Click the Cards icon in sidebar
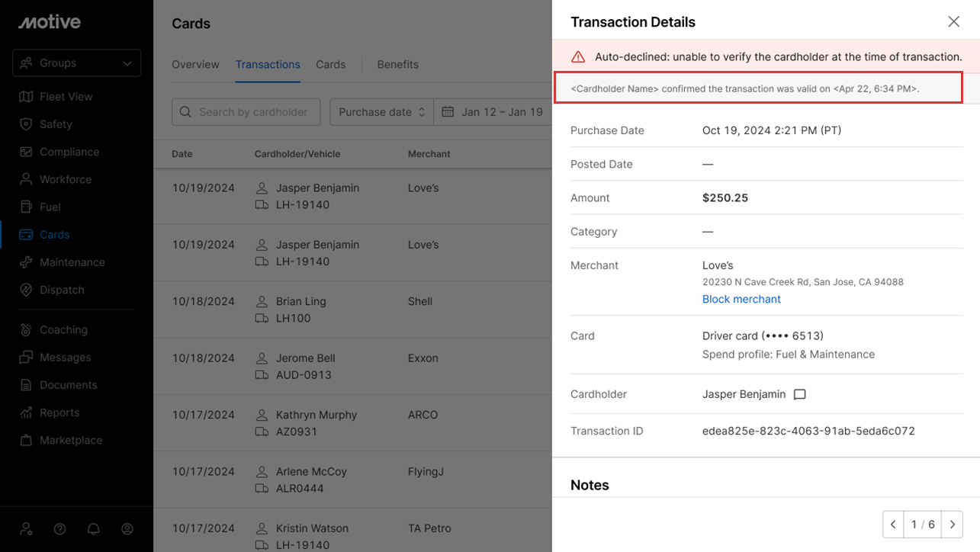The width and height of the screenshot is (980, 552). coord(27,235)
